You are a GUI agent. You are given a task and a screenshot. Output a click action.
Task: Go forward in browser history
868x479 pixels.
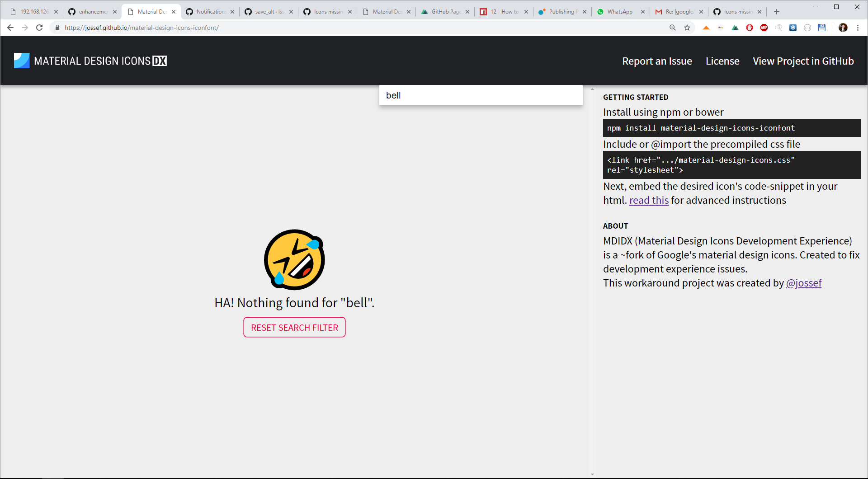pos(25,28)
